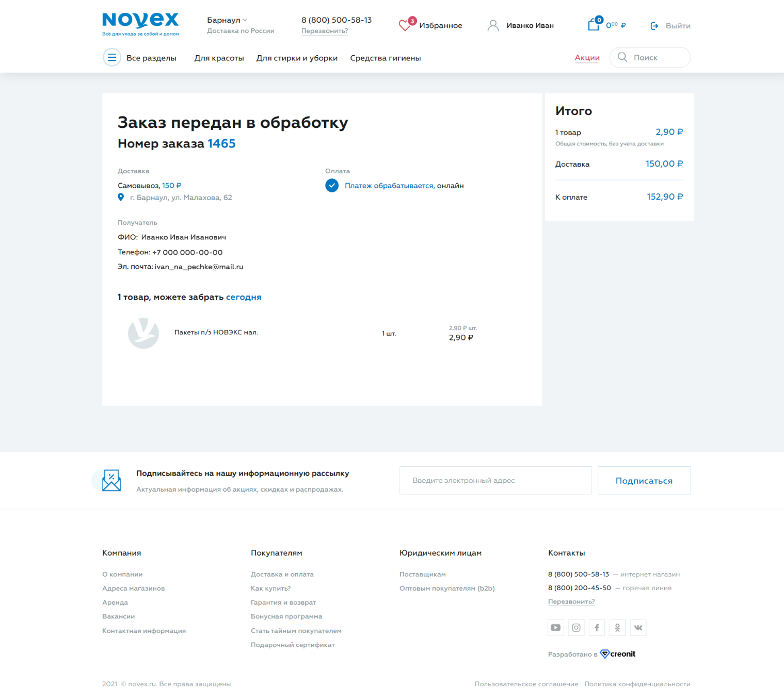Open the Facebook social link
Viewport: 784px width, 699px height.
tap(597, 628)
